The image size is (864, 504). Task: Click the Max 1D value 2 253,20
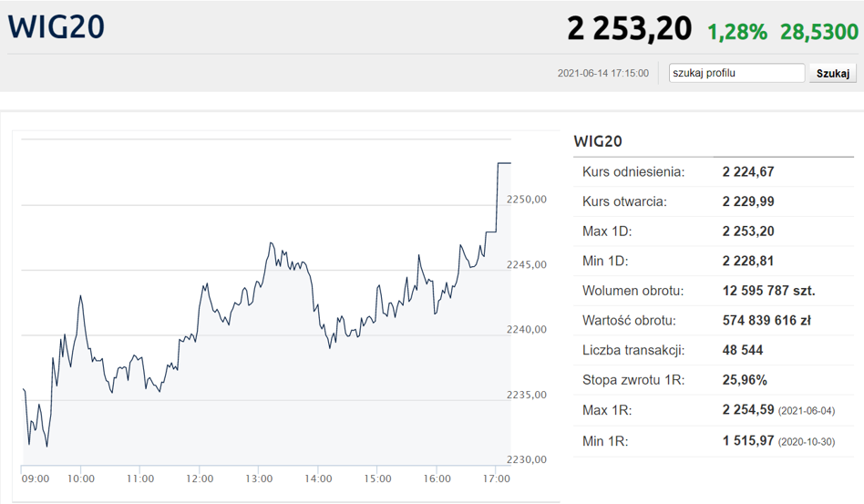click(x=748, y=231)
